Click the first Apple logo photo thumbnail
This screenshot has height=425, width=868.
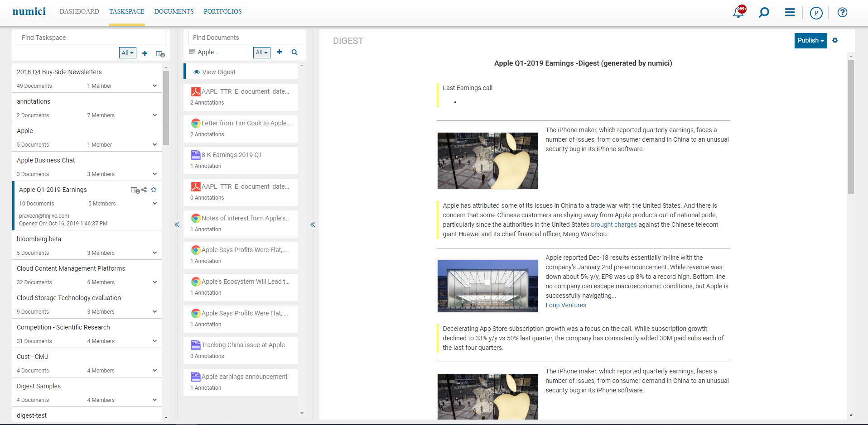[487, 161]
